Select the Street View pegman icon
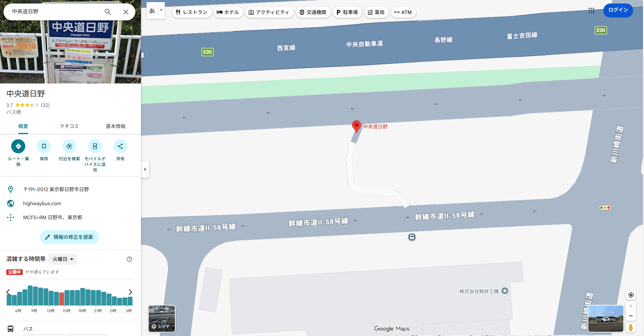The width and height of the screenshot is (644, 336). (631, 327)
